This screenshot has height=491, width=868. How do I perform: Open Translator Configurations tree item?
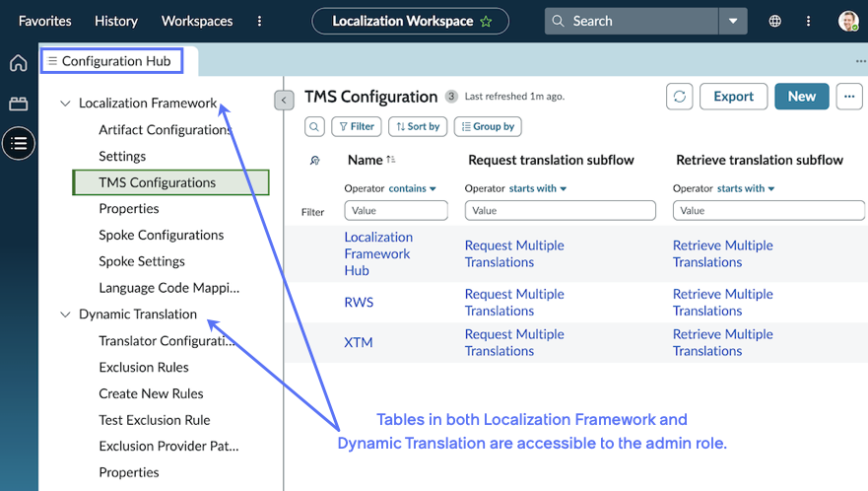[x=167, y=341]
